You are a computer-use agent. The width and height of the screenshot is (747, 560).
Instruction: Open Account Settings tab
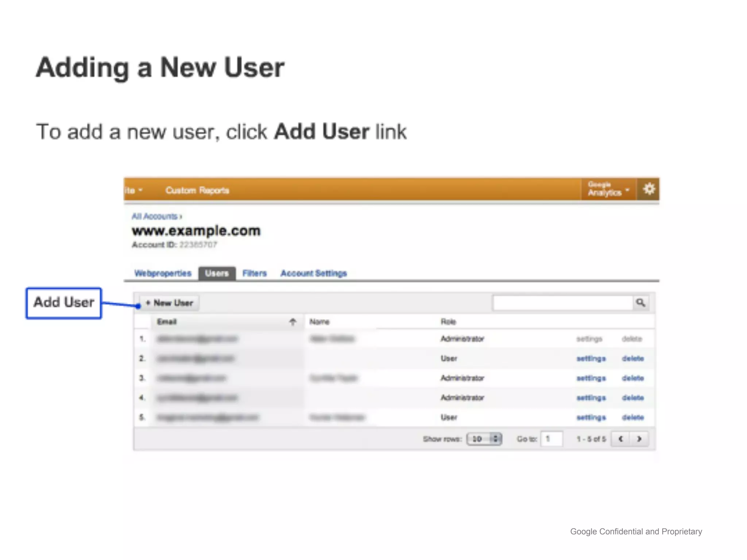[x=313, y=273]
